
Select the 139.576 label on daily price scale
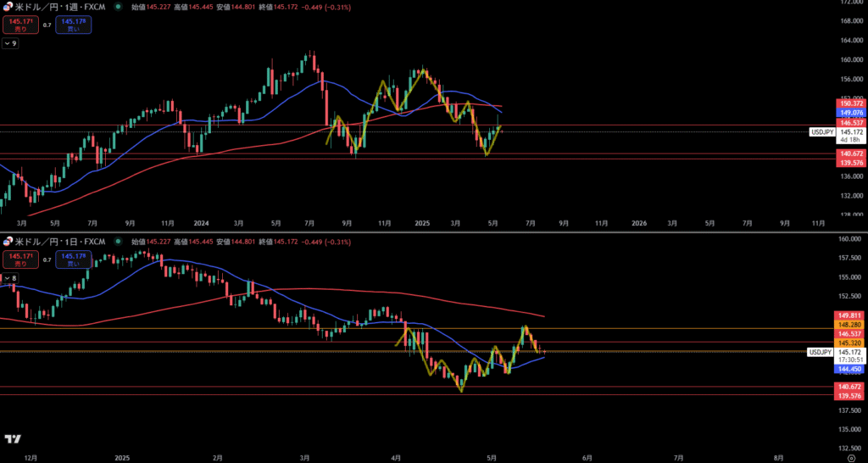click(848, 395)
